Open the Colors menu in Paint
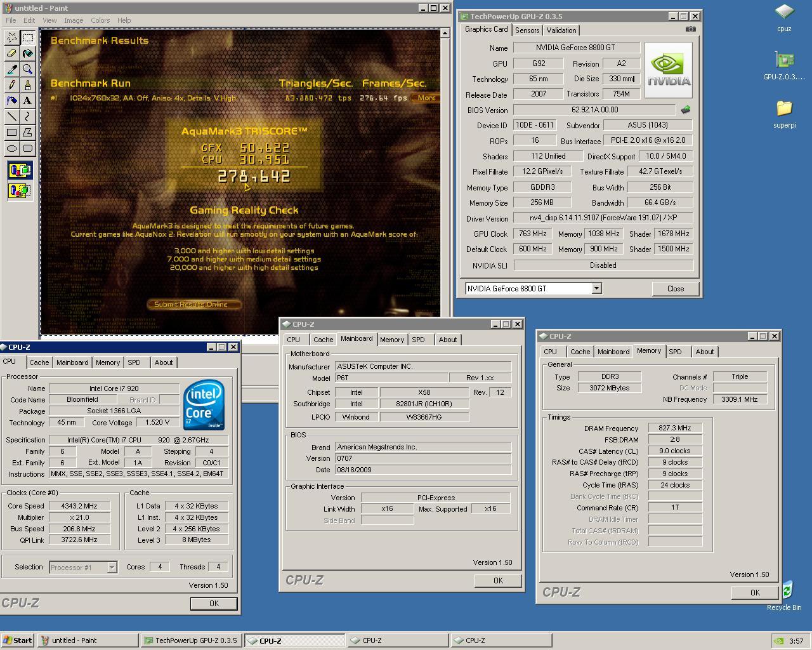812x650 pixels. click(x=100, y=20)
